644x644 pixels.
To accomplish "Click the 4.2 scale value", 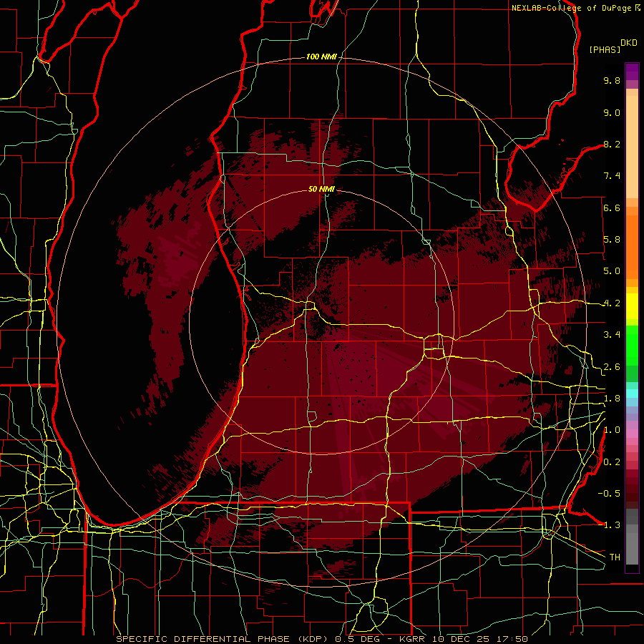I will [612, 303].
